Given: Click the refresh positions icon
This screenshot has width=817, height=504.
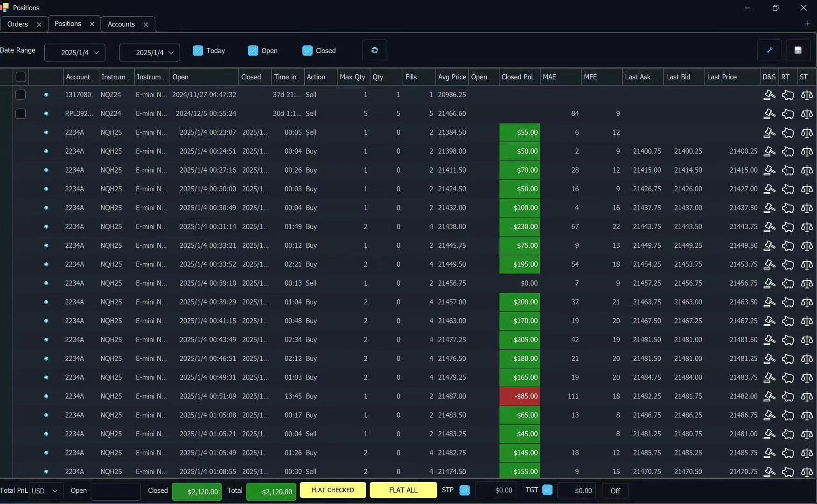Looking at the screenshot, I should (374, 50).
